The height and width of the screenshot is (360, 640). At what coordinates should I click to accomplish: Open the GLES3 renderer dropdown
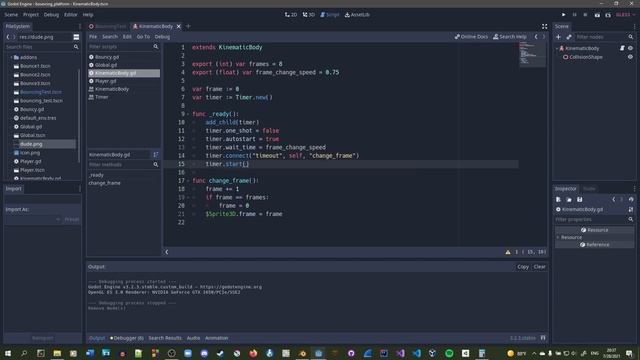click(x=625, y=15)
